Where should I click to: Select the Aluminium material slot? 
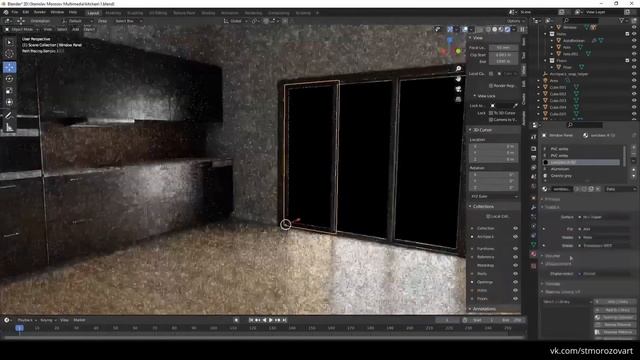click(x=581, y=169)
